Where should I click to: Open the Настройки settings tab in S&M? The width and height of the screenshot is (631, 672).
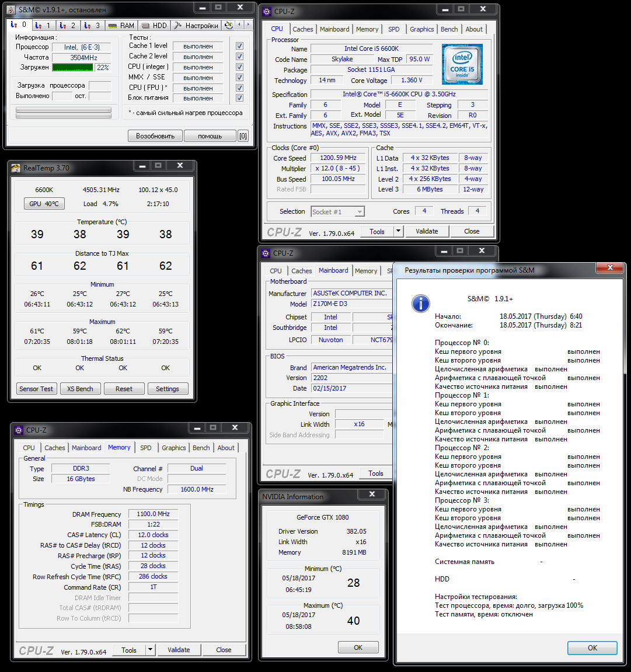tap(196, 26)
